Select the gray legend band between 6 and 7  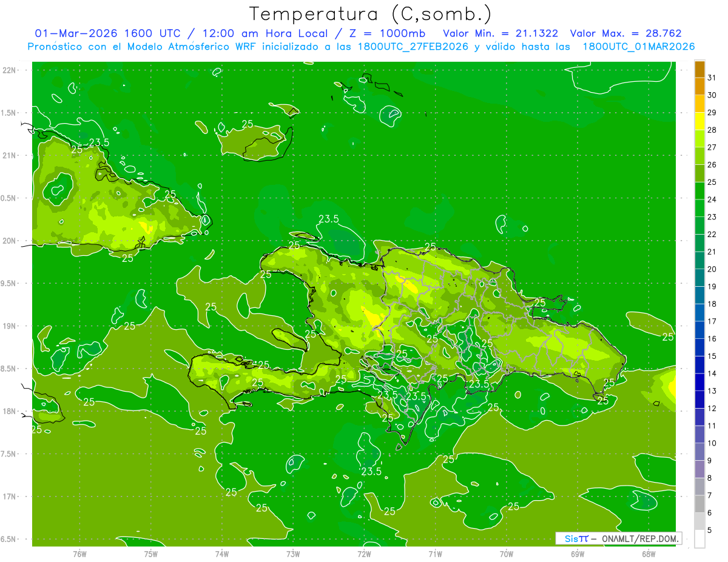pyautogui.click(x=699, y=504)
